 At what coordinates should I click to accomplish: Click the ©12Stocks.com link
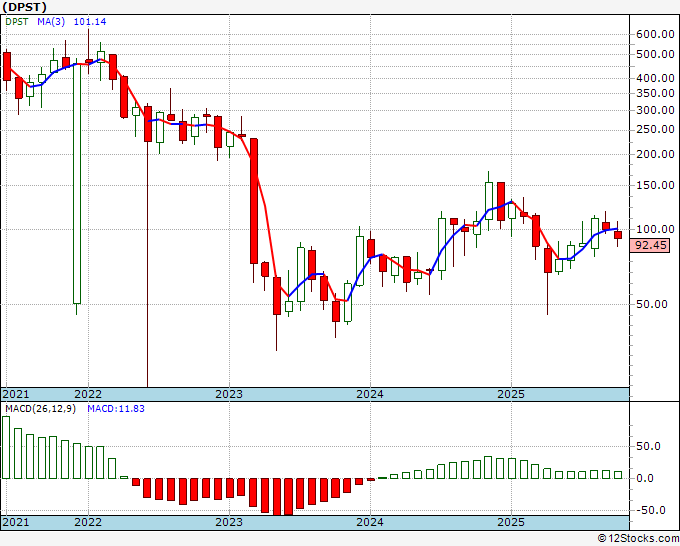click(x=638, y=539)
